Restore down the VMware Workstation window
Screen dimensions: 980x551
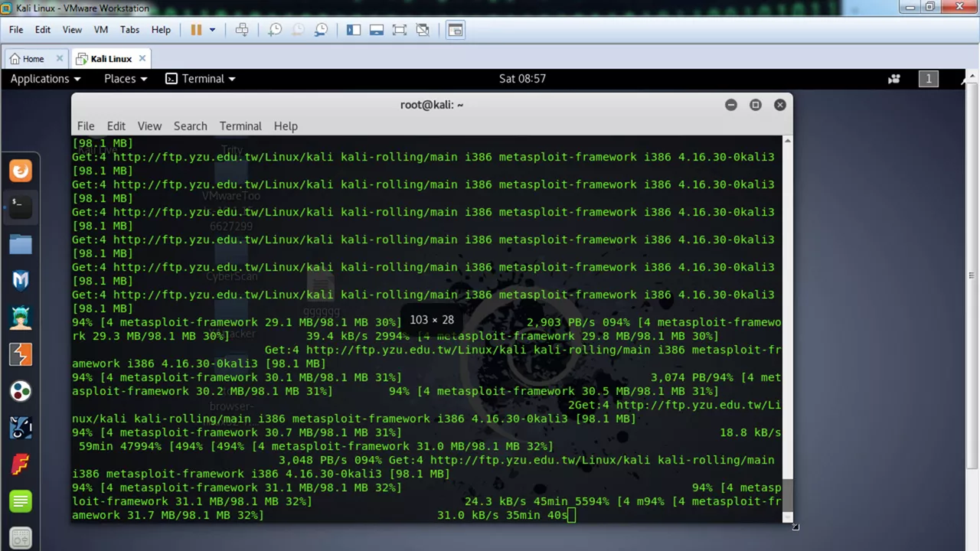[930, 7]
